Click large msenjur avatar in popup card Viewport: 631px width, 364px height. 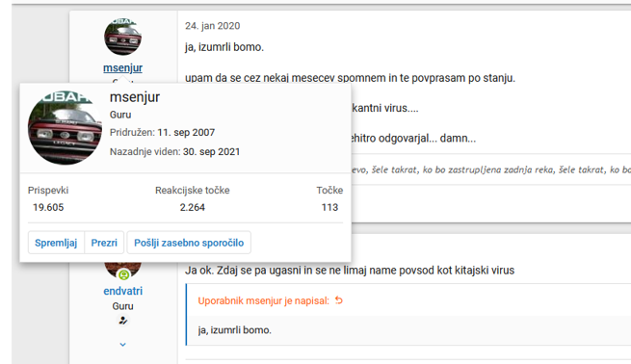pyautogui.click(x=65, y=127)
